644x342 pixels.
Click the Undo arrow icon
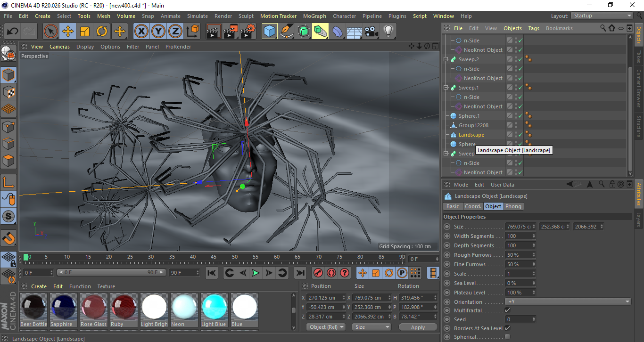click(13, 32)
